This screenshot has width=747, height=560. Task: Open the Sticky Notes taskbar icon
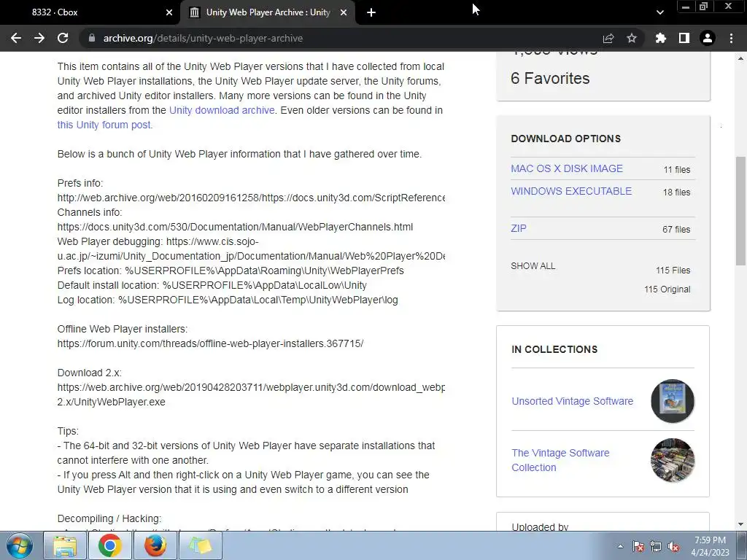point(201,545)
